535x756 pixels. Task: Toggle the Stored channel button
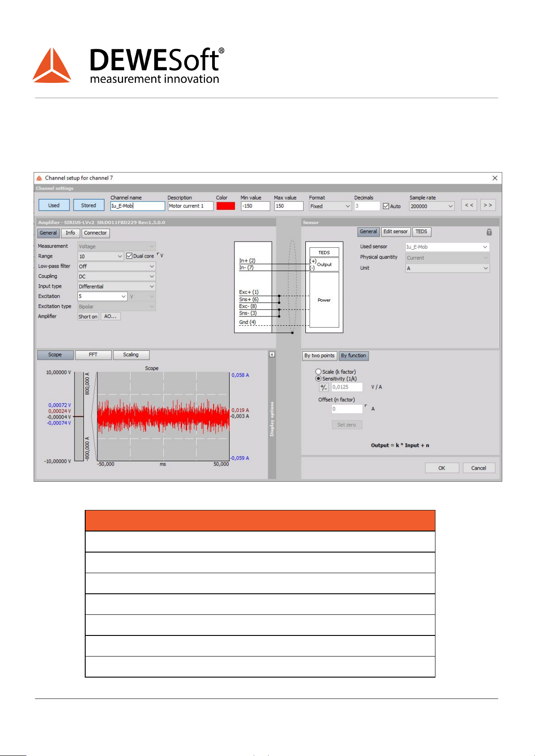coord(88,205)
